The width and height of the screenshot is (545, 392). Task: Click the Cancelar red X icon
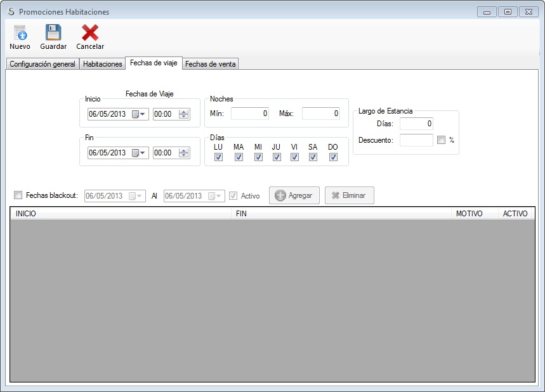(90, 34)
